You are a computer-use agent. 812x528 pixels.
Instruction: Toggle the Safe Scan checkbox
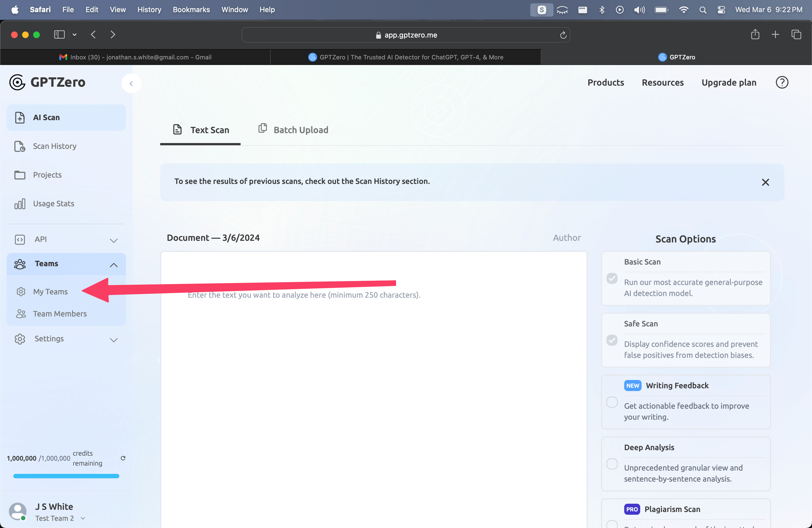612,340
